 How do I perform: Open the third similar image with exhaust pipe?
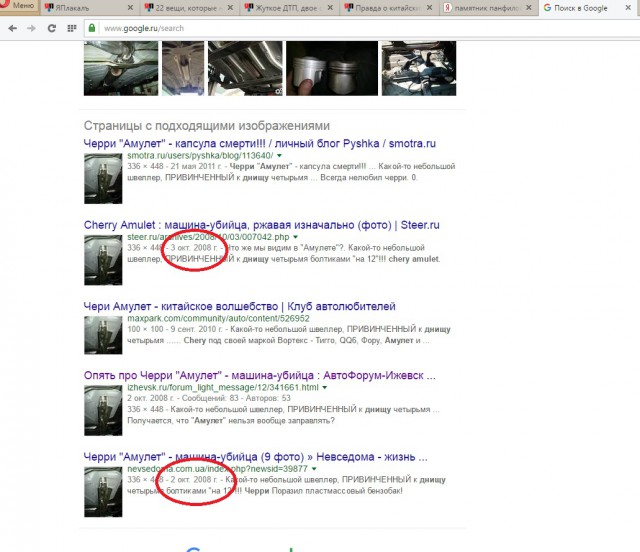[x=245, y=68]
